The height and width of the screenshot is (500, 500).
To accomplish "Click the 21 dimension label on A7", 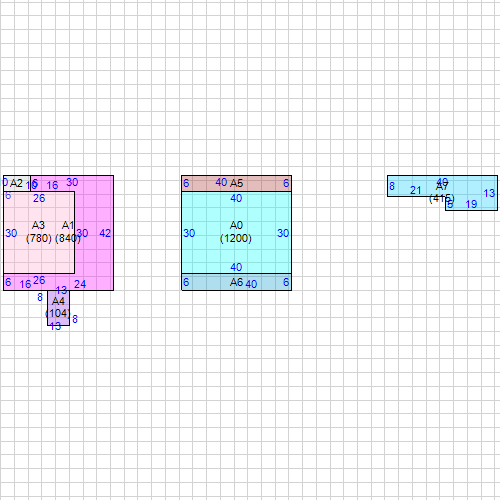I will (415, 190).
